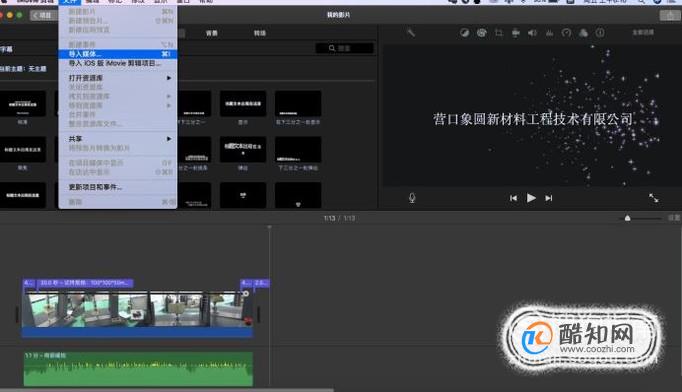Select the 字幕 titles sidebar label
Screen dimensions: 682x392
pos(6,49)
